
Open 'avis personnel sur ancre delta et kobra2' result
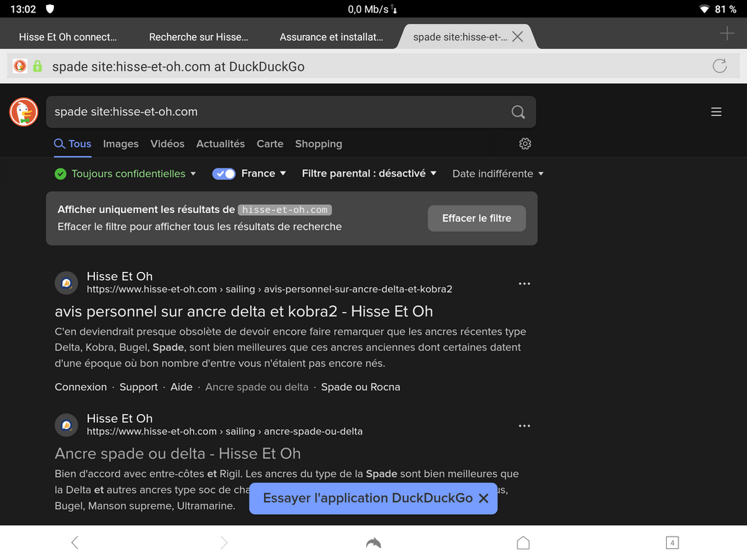(x=244, y=311)
